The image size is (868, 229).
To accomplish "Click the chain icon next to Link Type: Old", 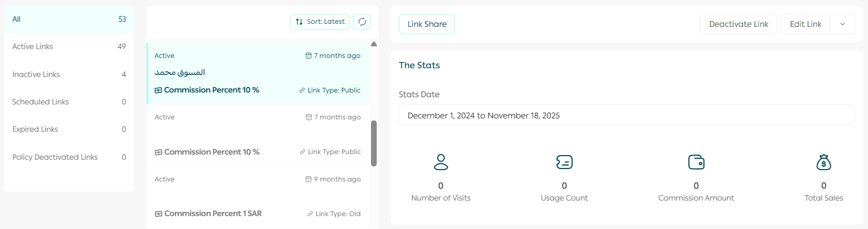I will (310, 214).
